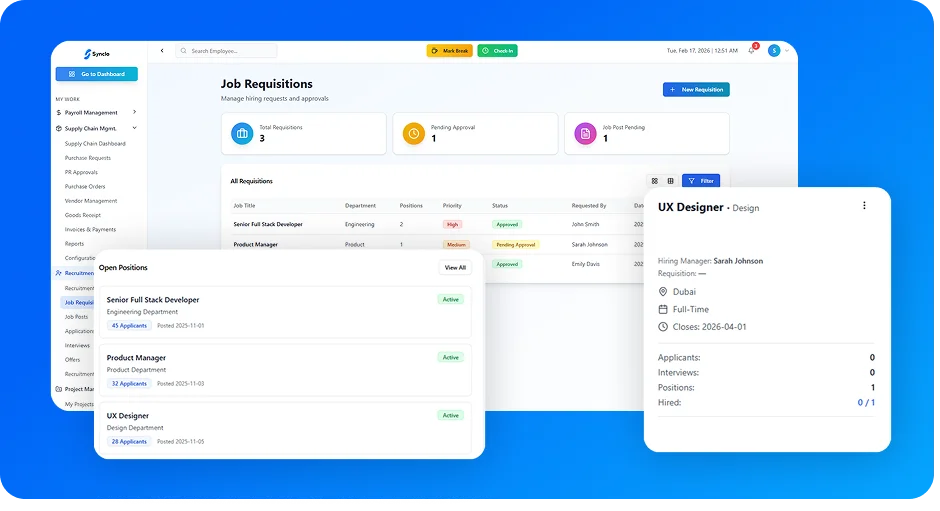Click View All in Open Positions
This screenshot has width=940, height=511.
click(455, 268)
